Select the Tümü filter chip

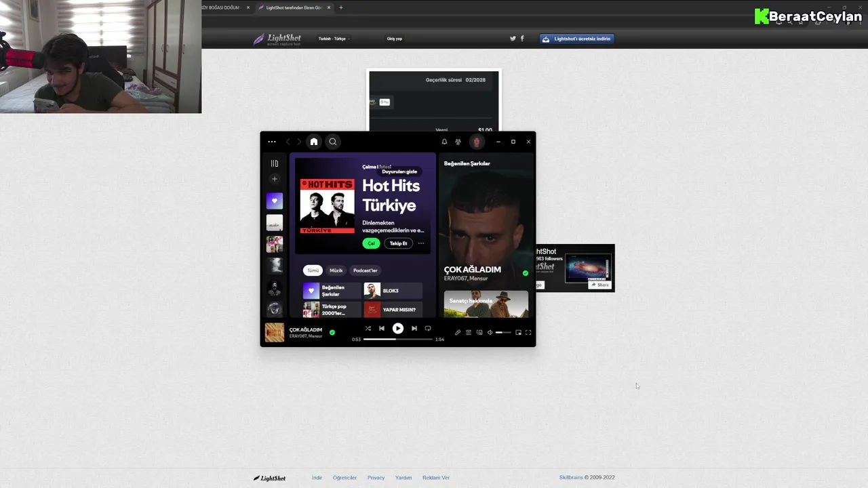313,270
